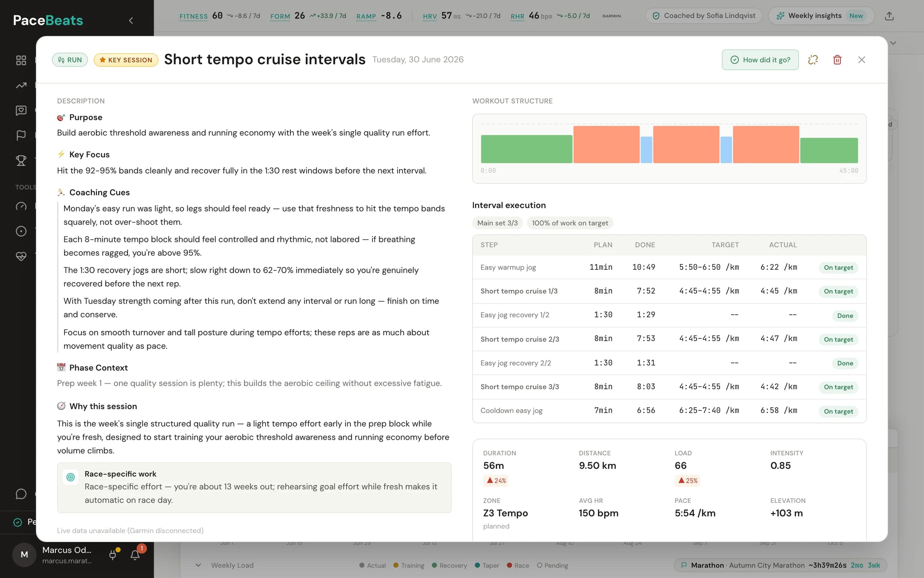Viewport: 924px width, 578px height.
Task: Open the gauge tool icon in sidebar
Action: pyautogui.click(x=21, y=207)
